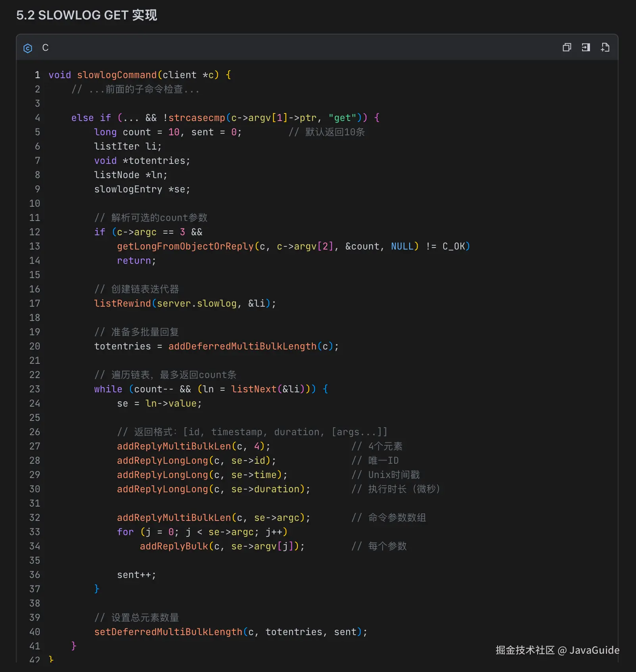Click the "while" keyword on line 23

(108, 389)
